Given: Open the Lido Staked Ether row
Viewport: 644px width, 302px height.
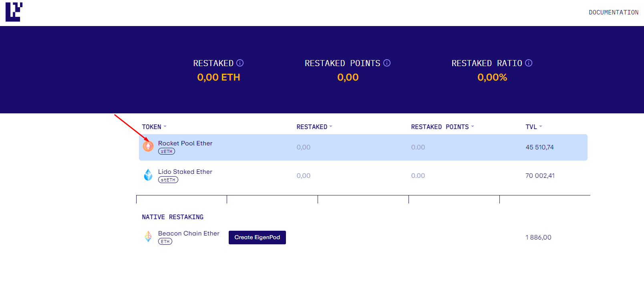Looking at the screenshot, I should 363,175.
